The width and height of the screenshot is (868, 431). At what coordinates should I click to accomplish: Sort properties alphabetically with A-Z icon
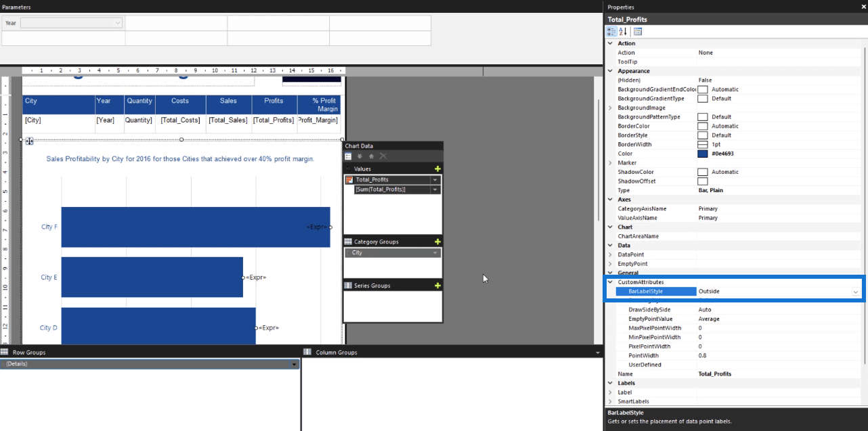[623, 32]
